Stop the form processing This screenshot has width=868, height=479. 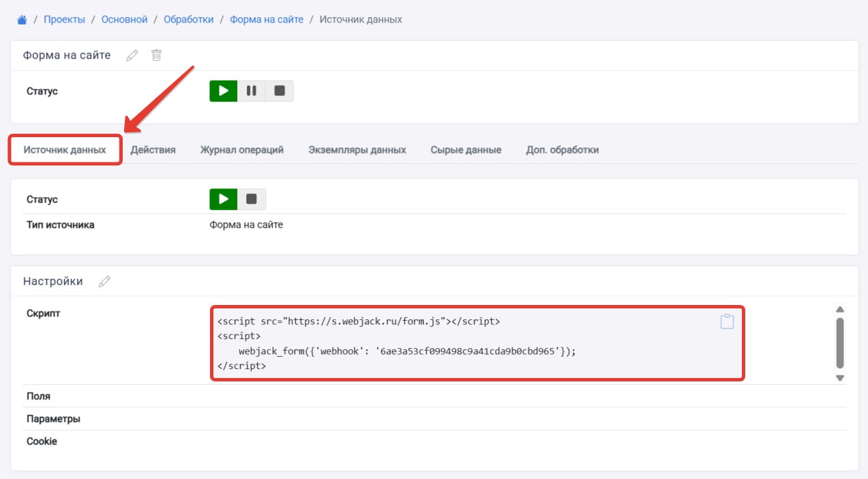280,91
